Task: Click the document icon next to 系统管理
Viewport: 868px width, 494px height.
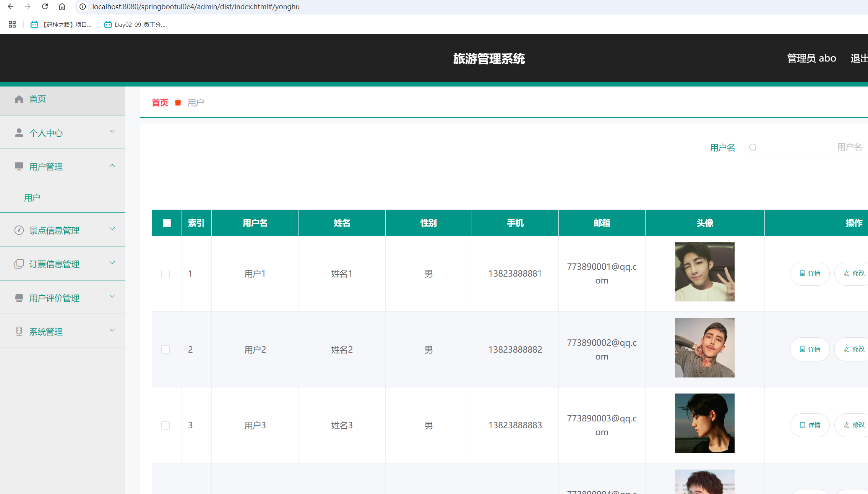Action: [x=19, y=331]
